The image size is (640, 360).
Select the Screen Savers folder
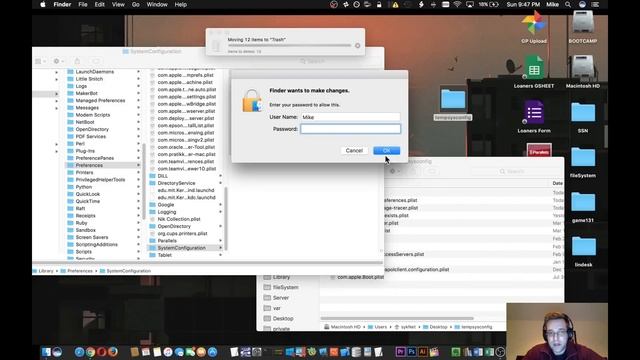[x=91, y=237]
